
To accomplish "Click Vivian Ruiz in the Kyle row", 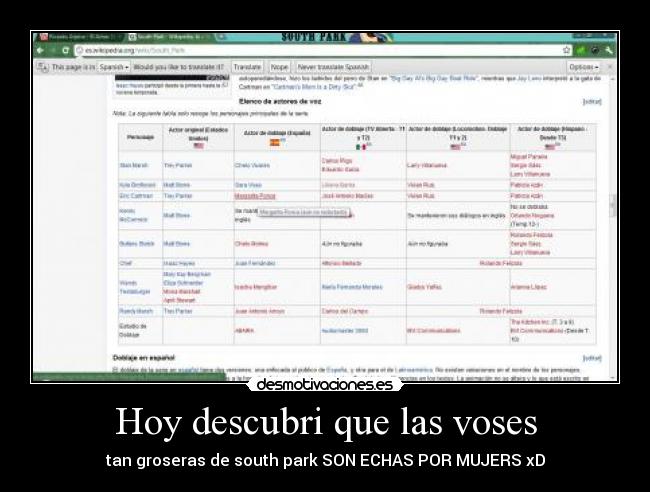I will pos(421,185).
